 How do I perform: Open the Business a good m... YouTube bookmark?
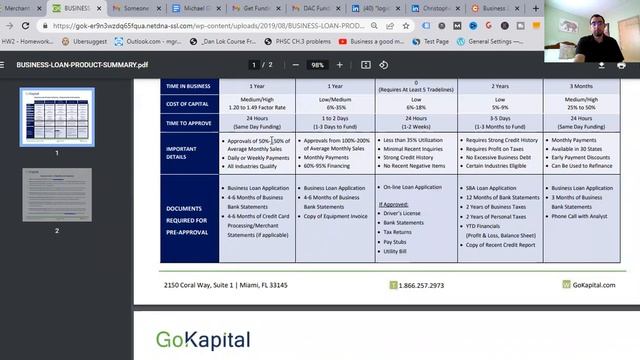click(371, 41)
